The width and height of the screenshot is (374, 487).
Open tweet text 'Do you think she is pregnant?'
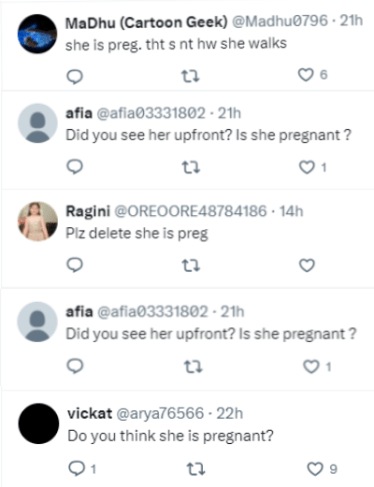(x=170, y=436)
